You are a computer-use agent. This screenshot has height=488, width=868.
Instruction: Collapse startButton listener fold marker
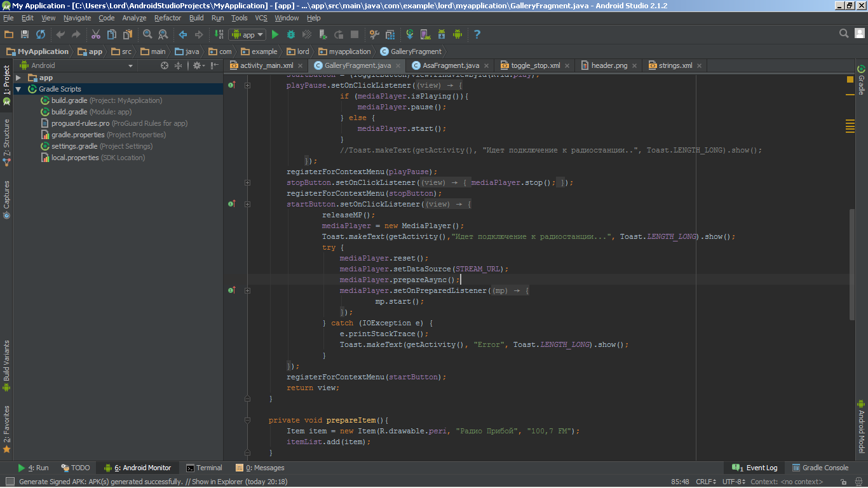[248, 204]
